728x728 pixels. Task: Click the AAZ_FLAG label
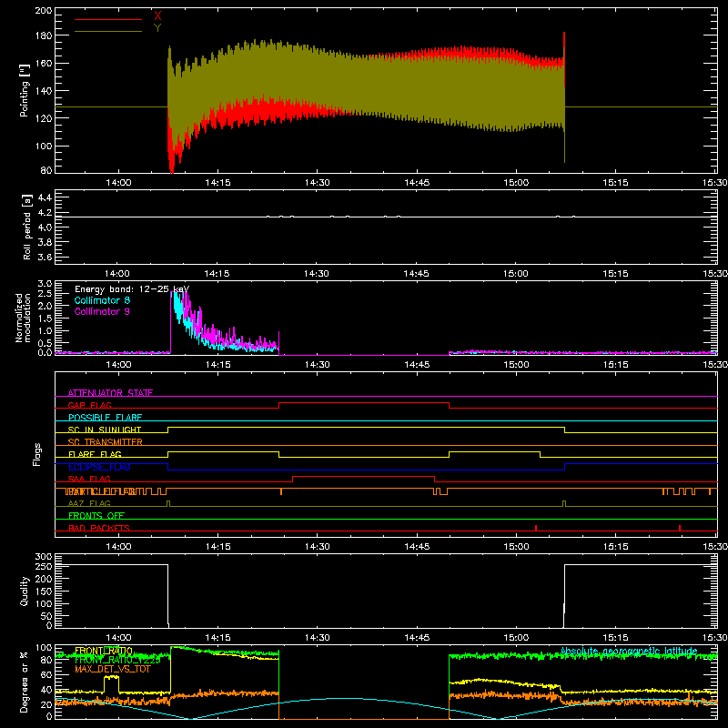point(89,503)
